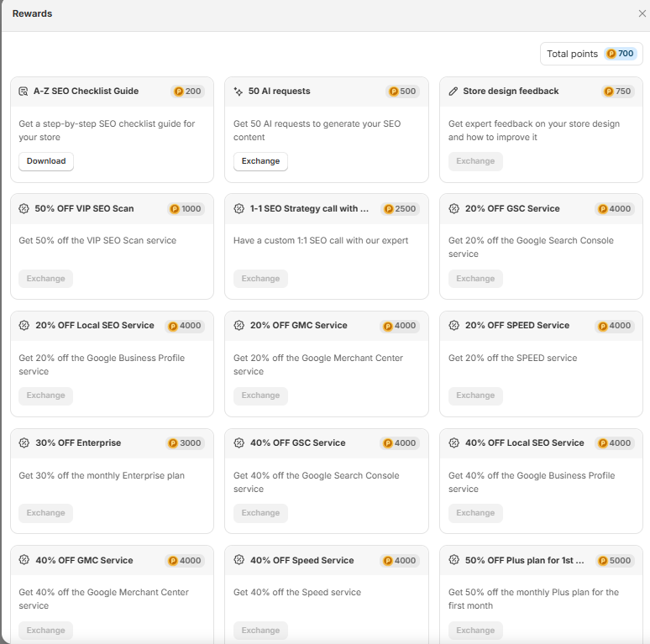Download the A-Z SEO Checklist Guide
650x644 pixels.
(46, 161)
